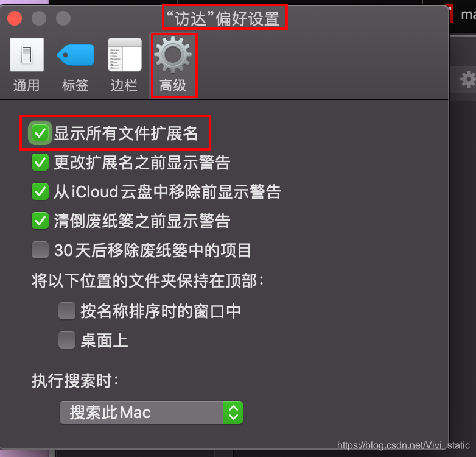Open the 通用 general switch icon
Viewport: 476px width, 457px height.
point(27,55)
